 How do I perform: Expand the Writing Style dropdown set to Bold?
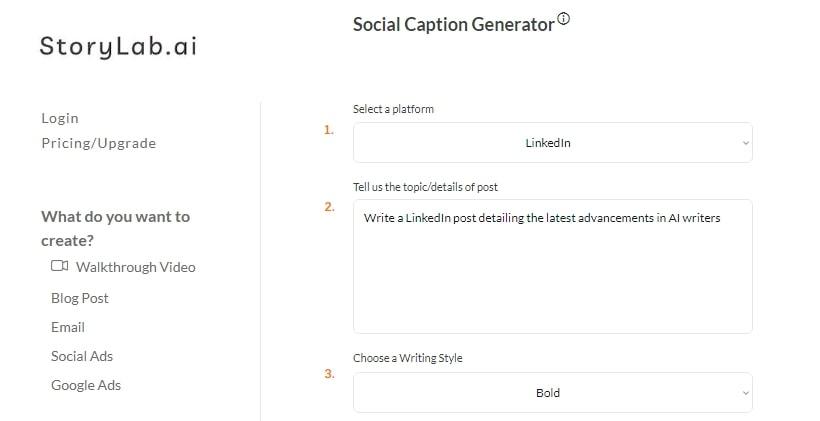[x=552, y=393]
